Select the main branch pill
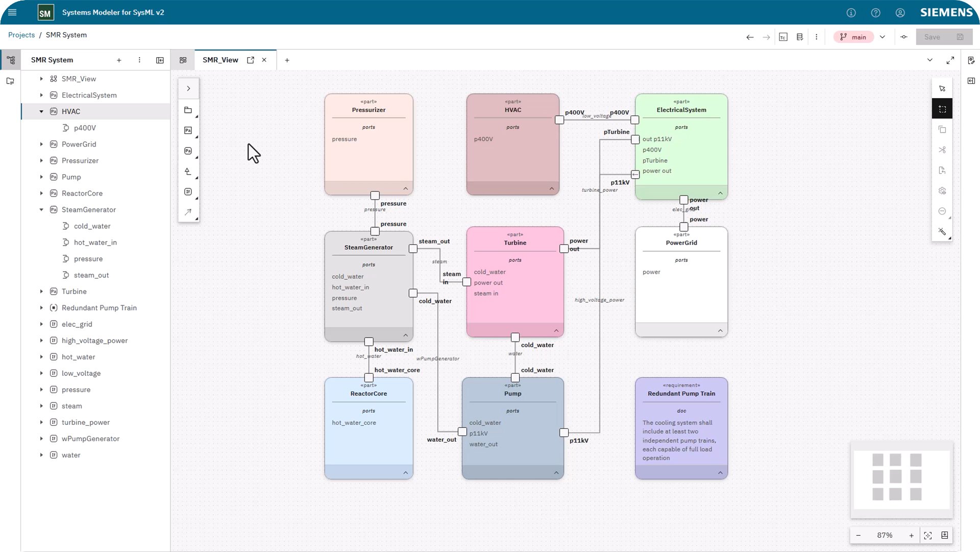 [x=853, y=37]
